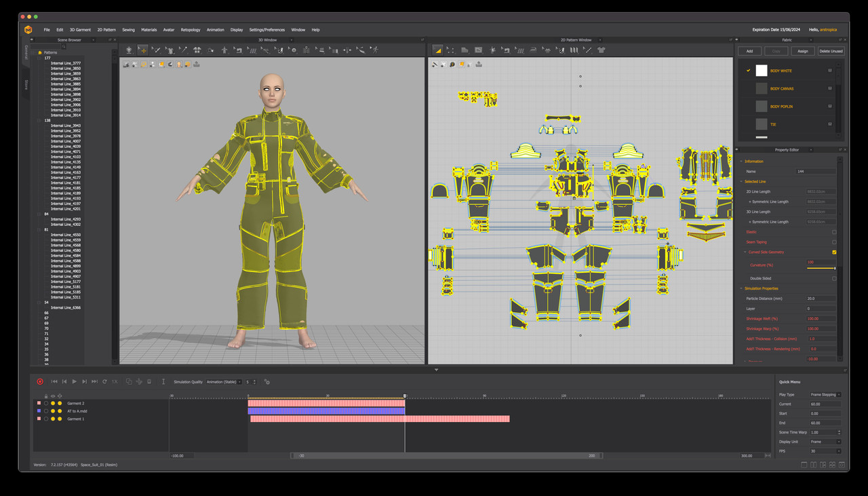Click the red record button in the animation panel
Image resolution: width=868 pixels, height=496 pixels.
pos(40,382)
